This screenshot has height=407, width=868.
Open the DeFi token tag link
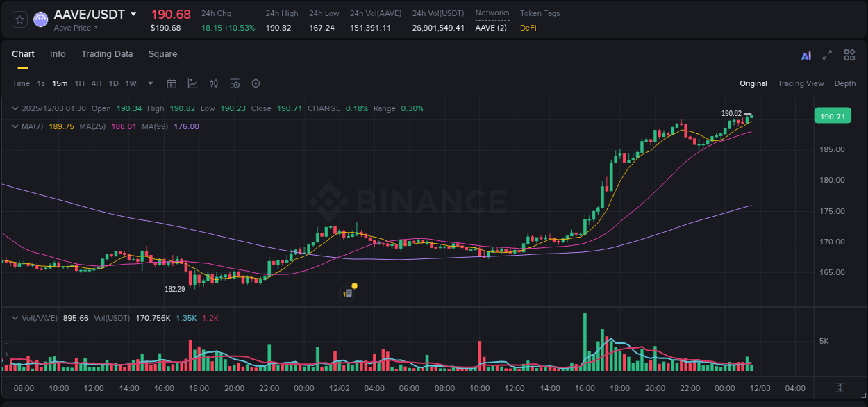click(x=527, y=28)
